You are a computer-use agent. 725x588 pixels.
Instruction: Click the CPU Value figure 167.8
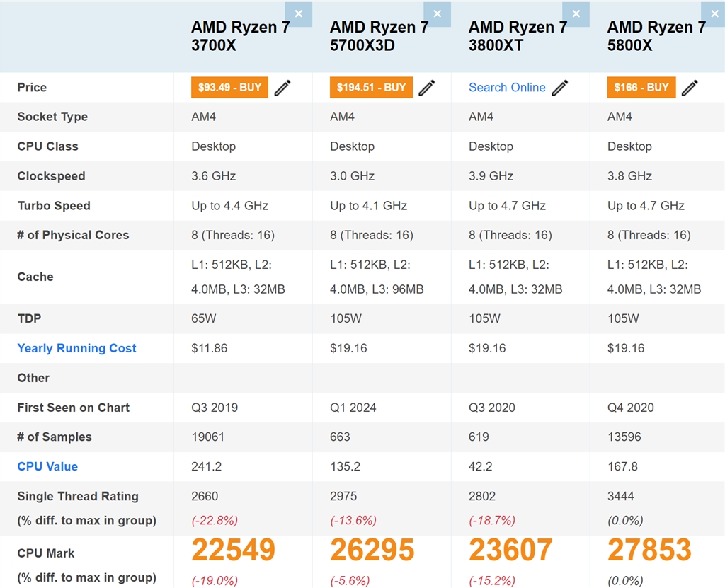point(623,466)
